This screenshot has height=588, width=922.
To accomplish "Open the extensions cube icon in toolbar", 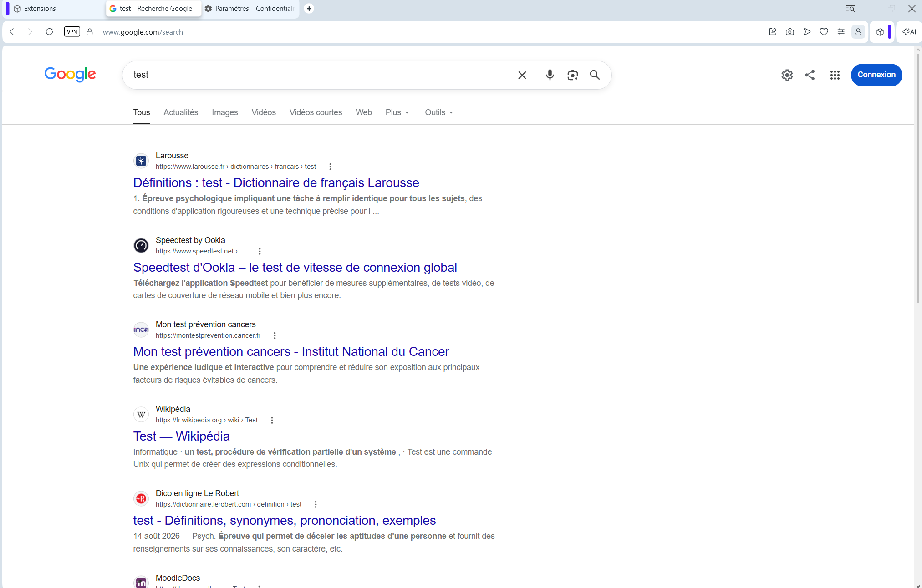I will point(880,32).
